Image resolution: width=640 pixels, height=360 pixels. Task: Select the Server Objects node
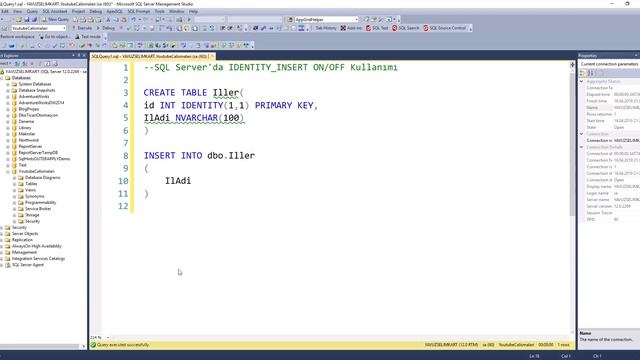tap(25, 233)
